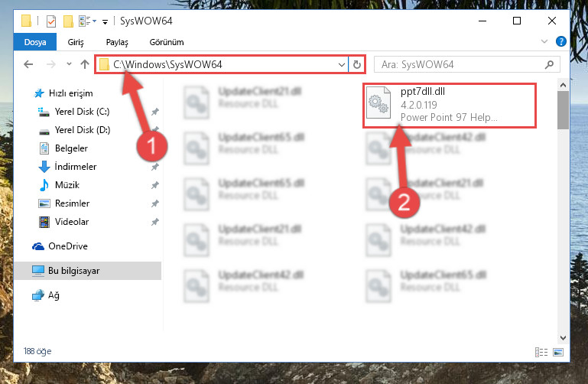This screenshot has width=588, height=384.
Task: Open the Customize Quick Access Toolbar dropdown
Action: pyautogui.click(x=105, y=21)
